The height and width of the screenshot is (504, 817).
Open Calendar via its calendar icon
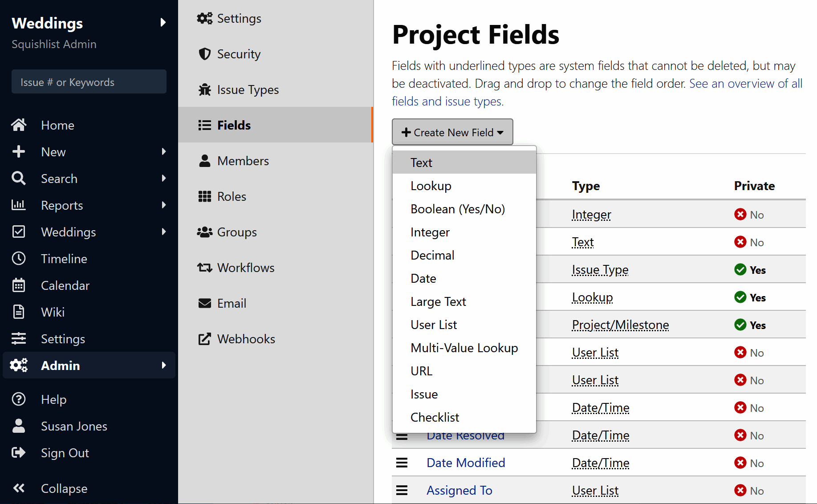pos(19,285)
